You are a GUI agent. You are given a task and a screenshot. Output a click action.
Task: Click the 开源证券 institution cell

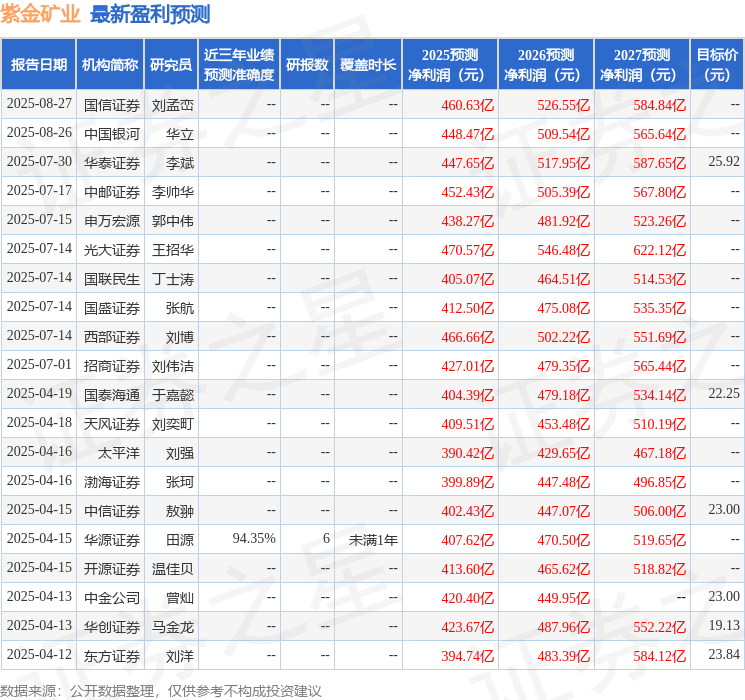click(x=112, y=569)
